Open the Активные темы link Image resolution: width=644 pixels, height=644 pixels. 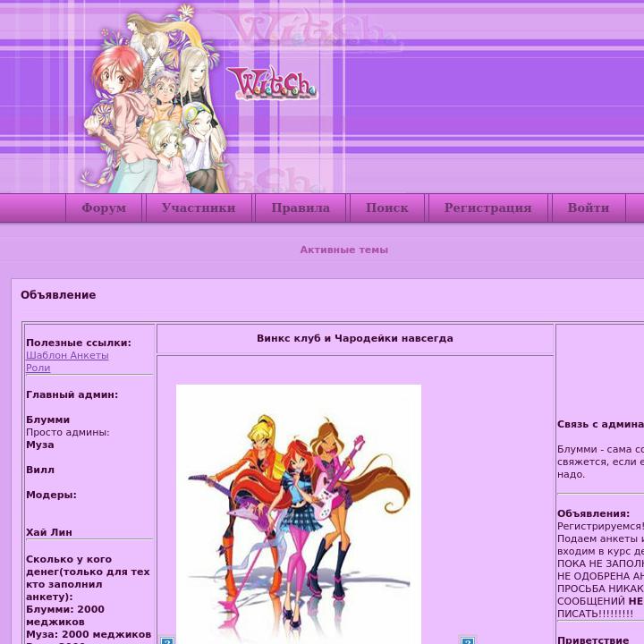[x=344, y=250]
